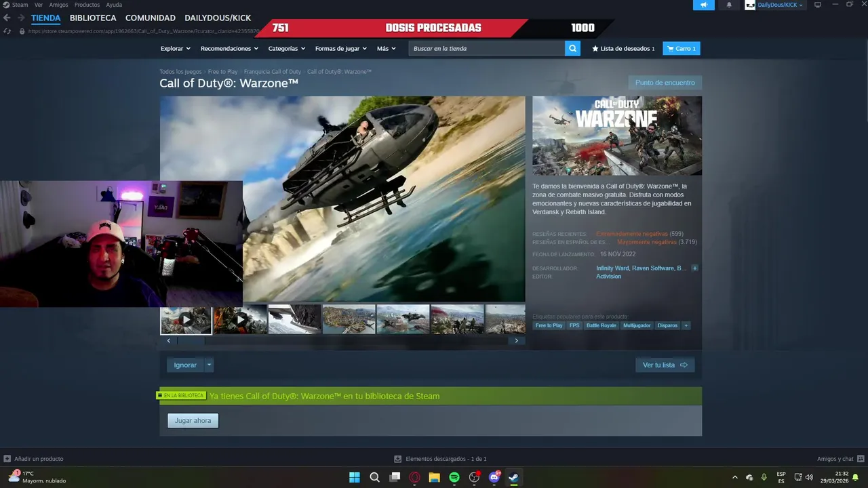Click the Añadir un producto plus icon
The width and height of the screenshot is (868, 488).
click(7, 459)
